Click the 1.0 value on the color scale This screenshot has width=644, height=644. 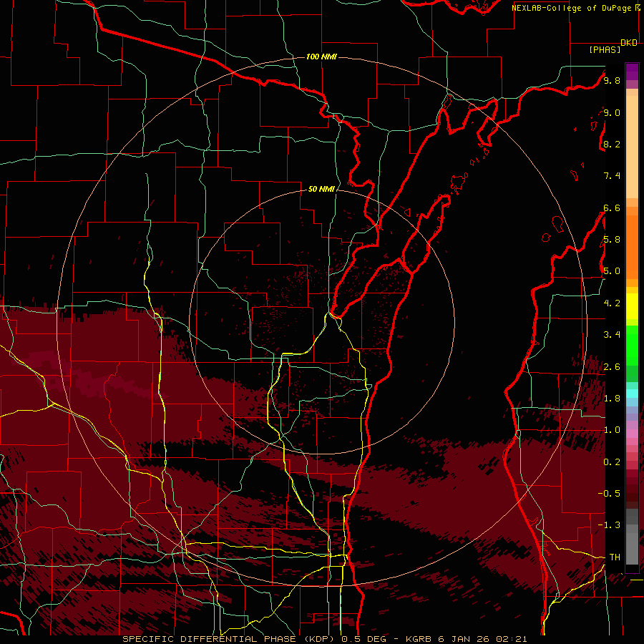coord(612,430)
